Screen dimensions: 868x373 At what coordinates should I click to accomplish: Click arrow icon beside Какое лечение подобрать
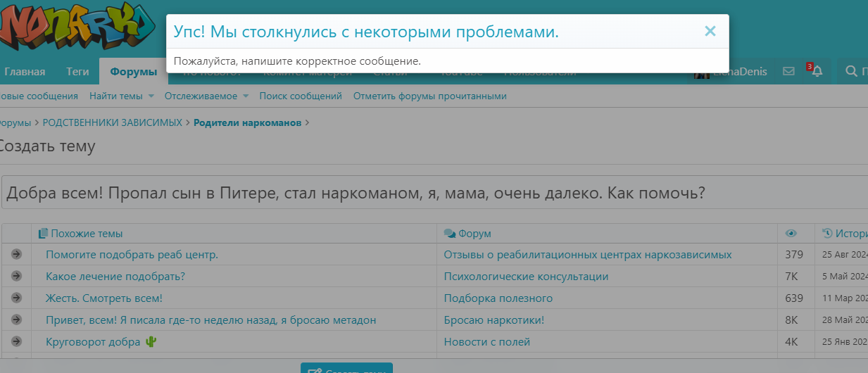17,276
